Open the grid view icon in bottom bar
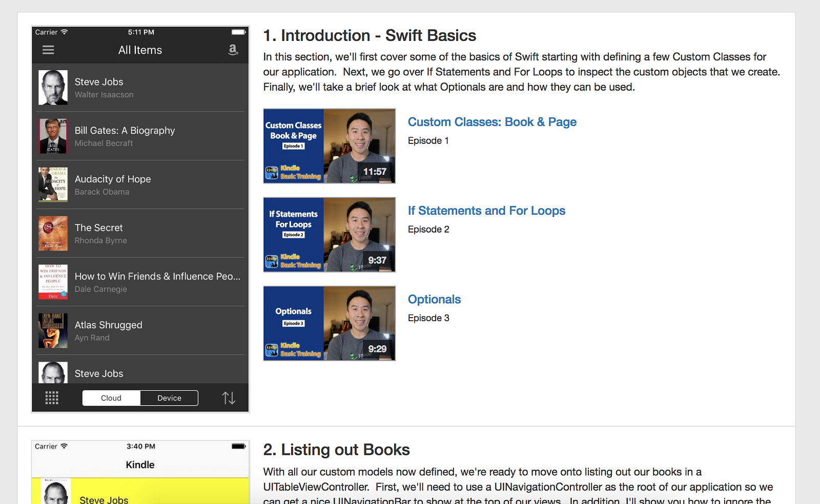This screenshot has width=820, height=504. pos(52,398)
